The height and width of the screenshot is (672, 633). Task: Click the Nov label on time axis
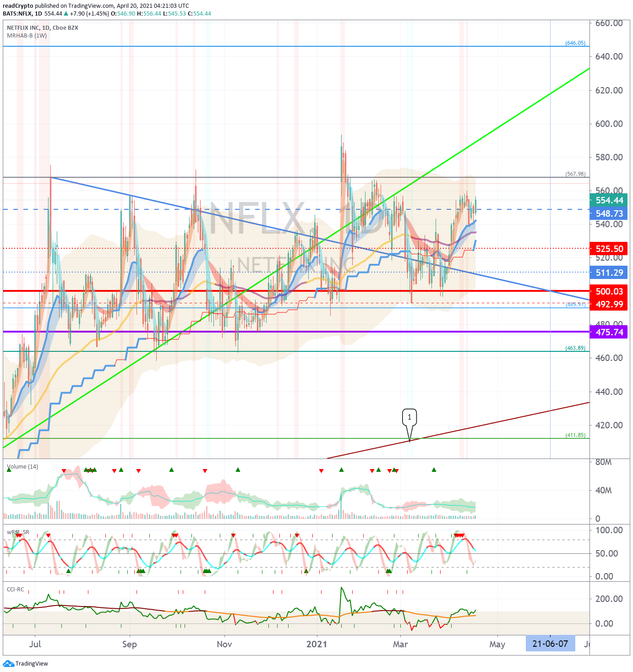[x=224, y=644]
